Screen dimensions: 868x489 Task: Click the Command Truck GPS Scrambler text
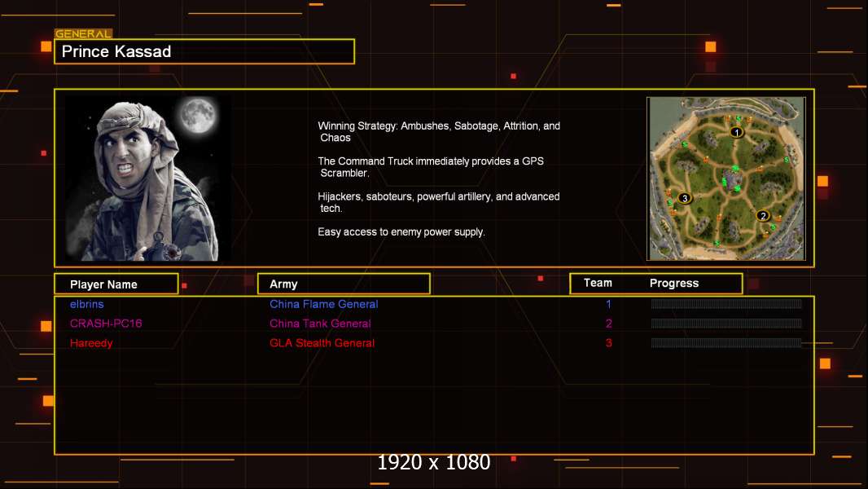tap(431, 167)
